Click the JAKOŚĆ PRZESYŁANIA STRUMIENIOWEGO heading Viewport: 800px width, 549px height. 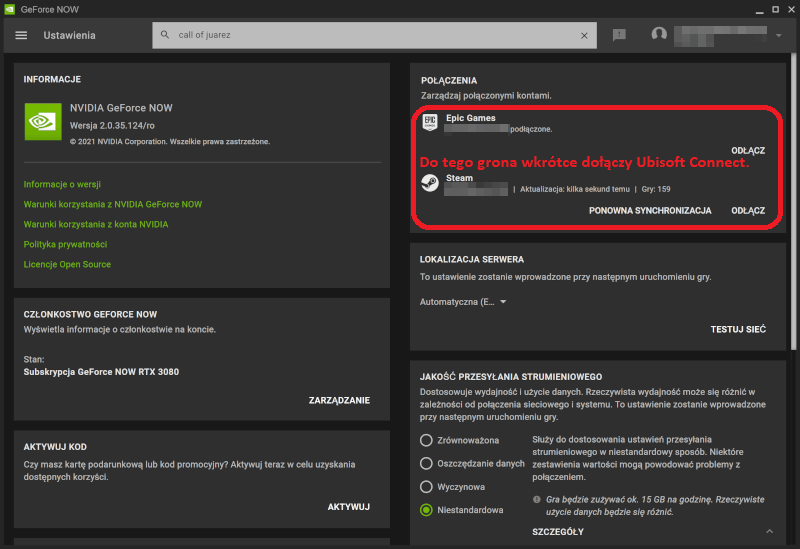pos(511,377)
